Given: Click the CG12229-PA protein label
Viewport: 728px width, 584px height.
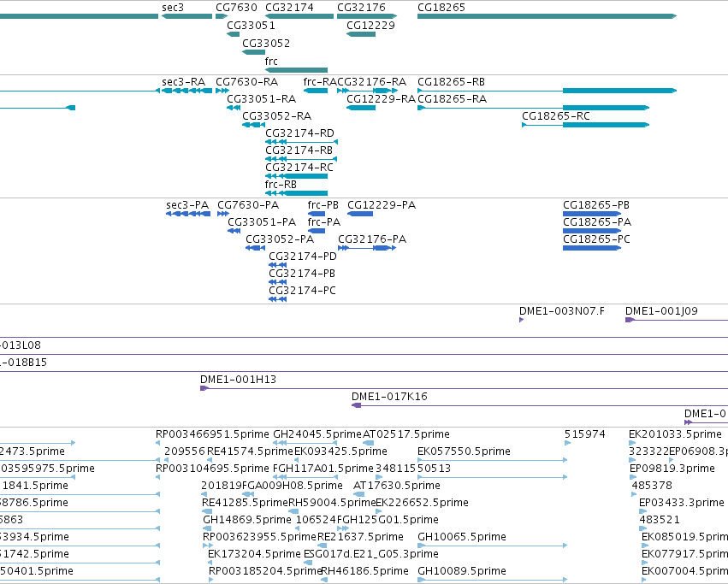Looking at the screenshot, I should click(382, 205).
